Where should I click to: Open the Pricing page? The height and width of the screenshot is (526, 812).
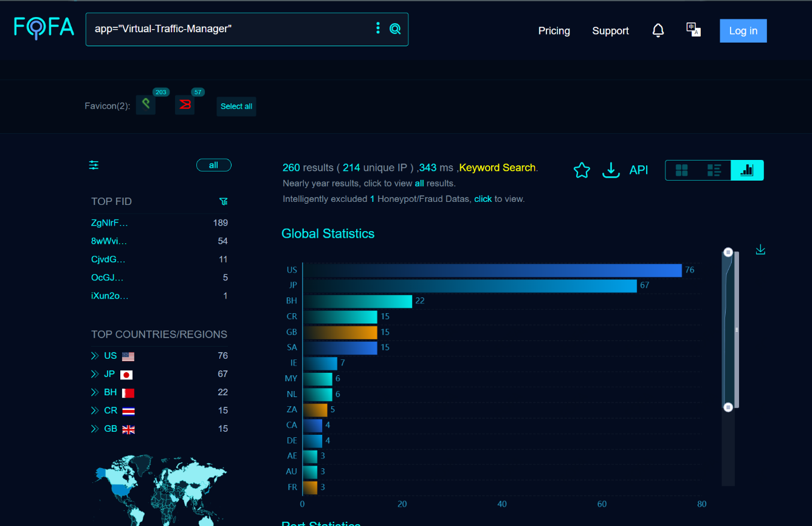click(x=554, y=31)
